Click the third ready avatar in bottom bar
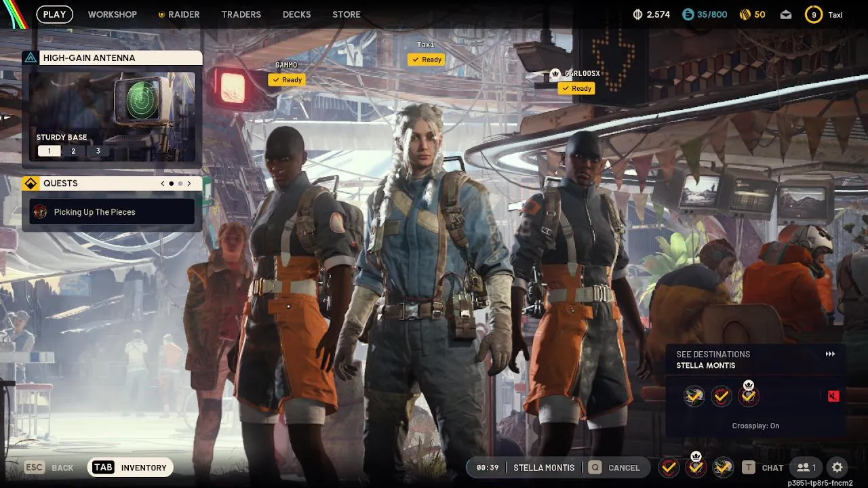 pyautogui.click(x=723, y=467)
